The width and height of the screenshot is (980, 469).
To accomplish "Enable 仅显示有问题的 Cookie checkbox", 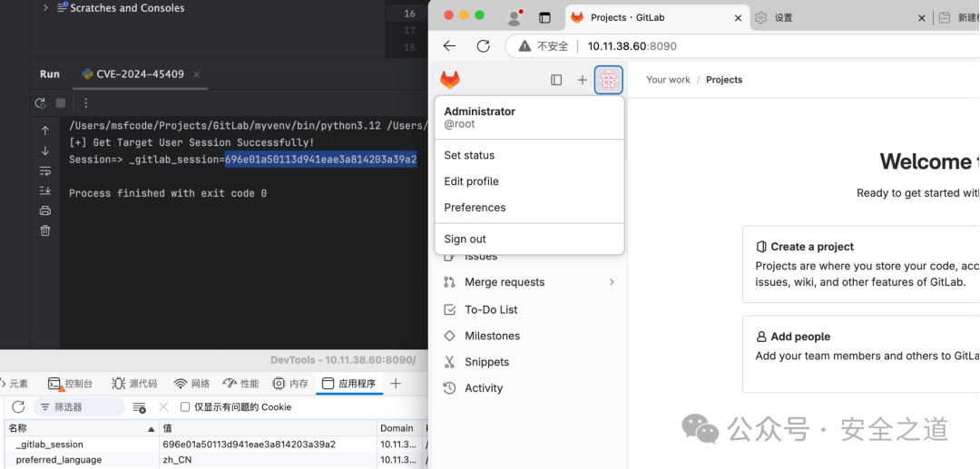I will click(185, 407).
